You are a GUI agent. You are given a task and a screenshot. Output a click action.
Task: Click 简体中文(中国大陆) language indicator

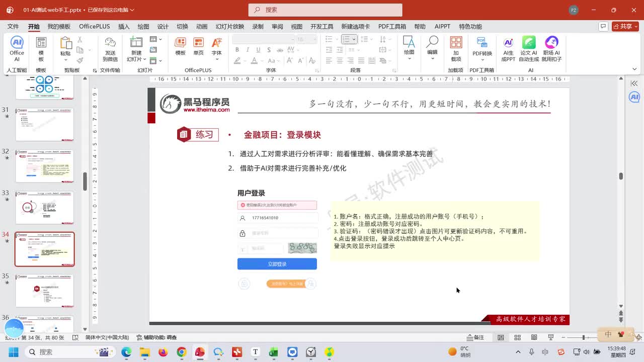[x=107, y=337]
